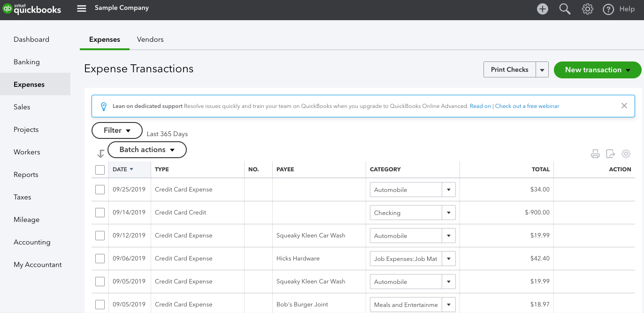Image resolution: width=644 pixels, height=313 pixels.
Task: Open the search magnifier icon
Action: (565, 9)
